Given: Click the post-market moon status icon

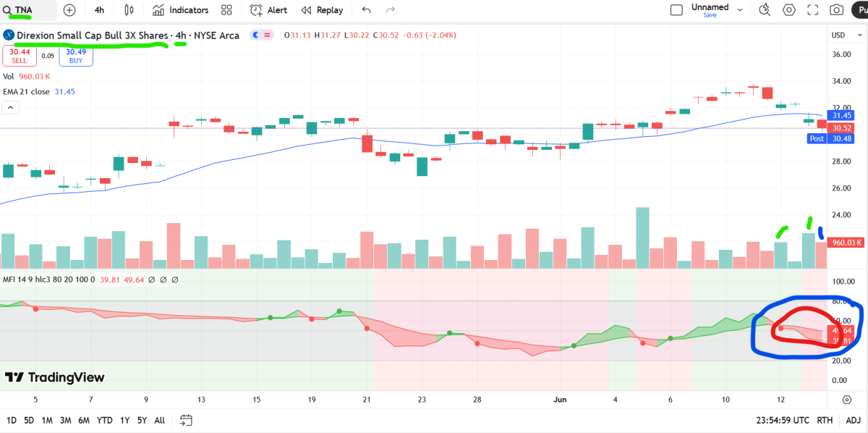Looking at the screenshot, I should click(255, 35).
